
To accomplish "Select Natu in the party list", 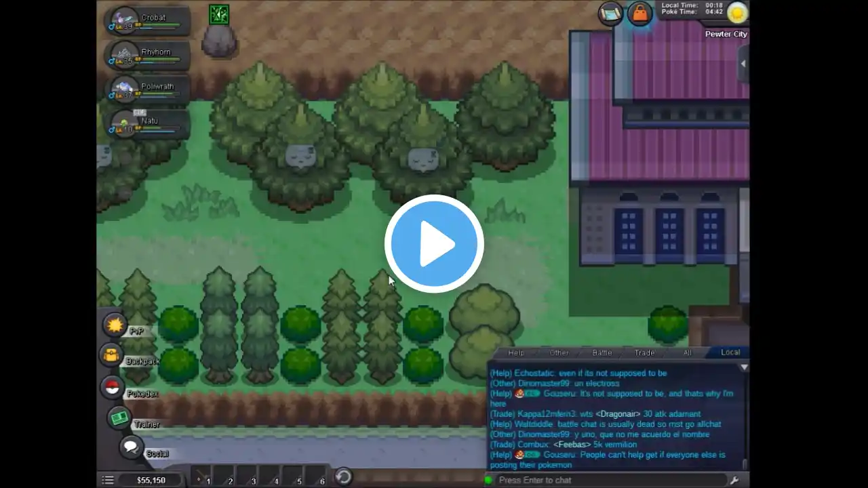I will point(148,124).
